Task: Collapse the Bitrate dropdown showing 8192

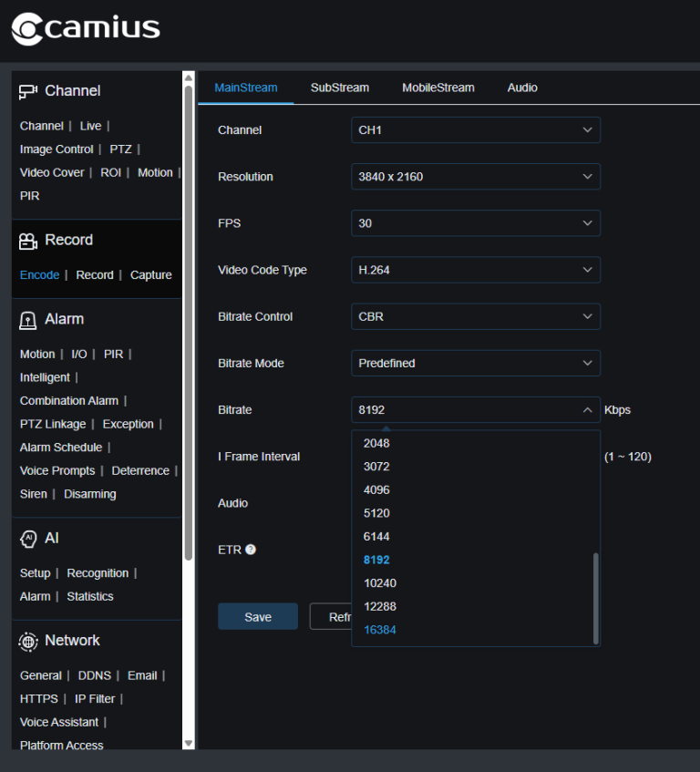Action: tap(476, 409)
